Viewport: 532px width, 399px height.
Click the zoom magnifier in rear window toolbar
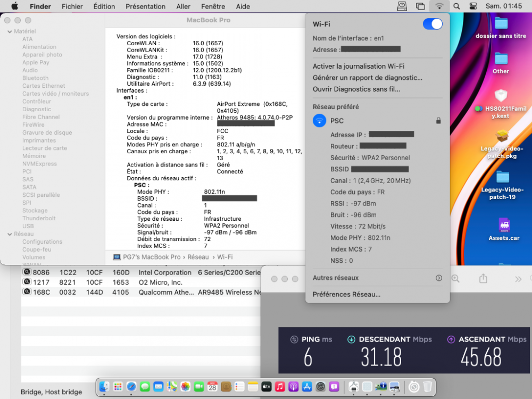[455, 279]
